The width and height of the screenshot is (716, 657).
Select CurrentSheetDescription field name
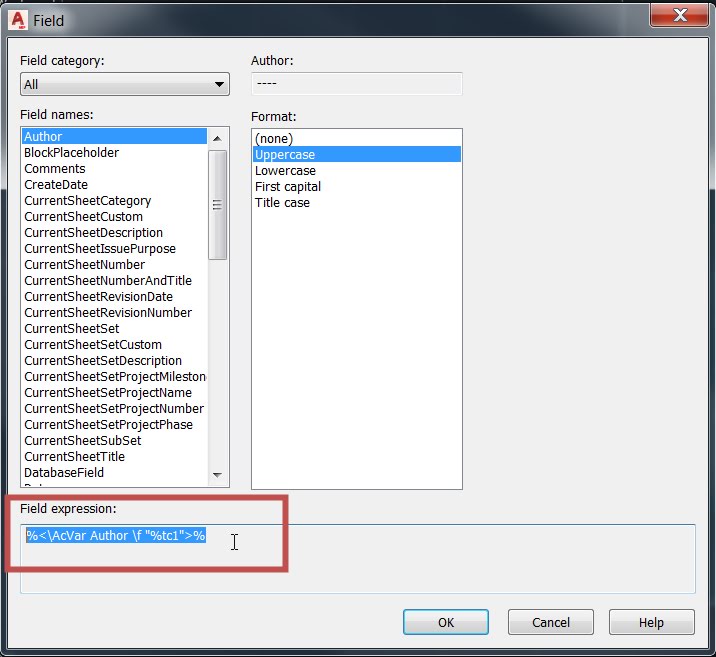pos(114,232)
